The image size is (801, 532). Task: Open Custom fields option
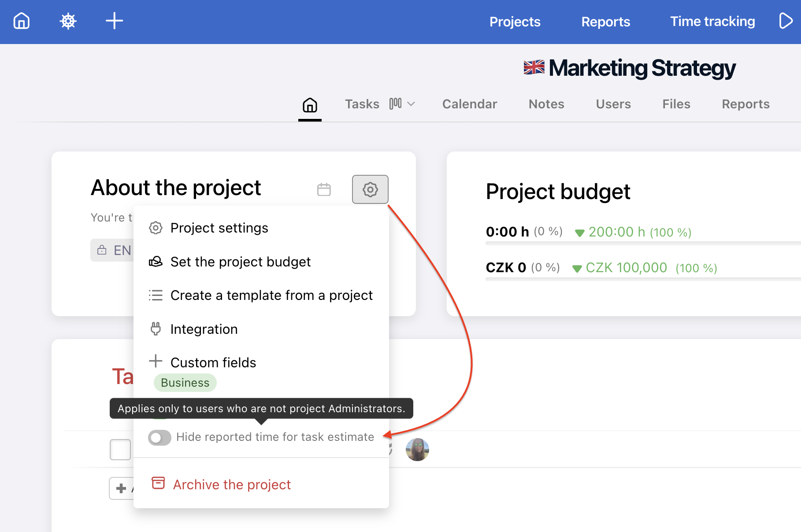pos(213,363)
